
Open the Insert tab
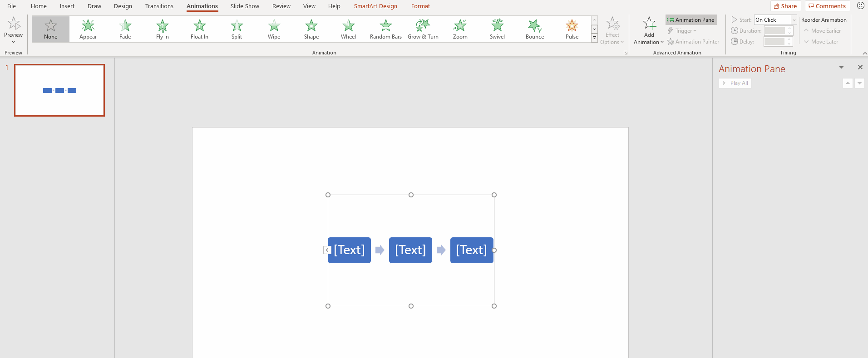[67, 6]
